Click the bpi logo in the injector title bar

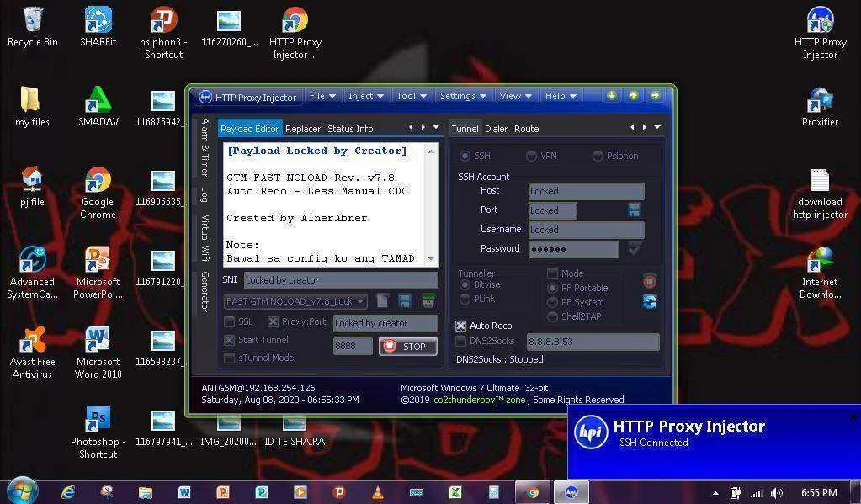click(x=205, y=97)
